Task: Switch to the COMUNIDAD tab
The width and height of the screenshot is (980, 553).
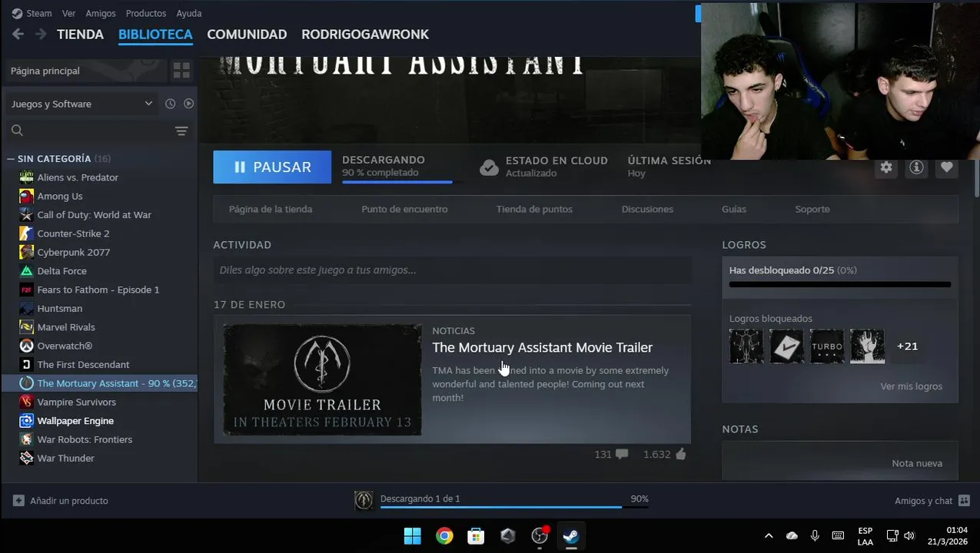Action: coord(247,35)
